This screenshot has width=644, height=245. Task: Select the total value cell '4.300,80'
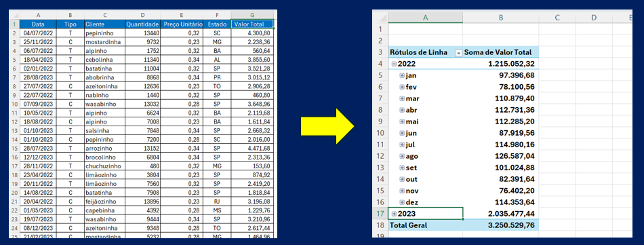coord(251,33)
